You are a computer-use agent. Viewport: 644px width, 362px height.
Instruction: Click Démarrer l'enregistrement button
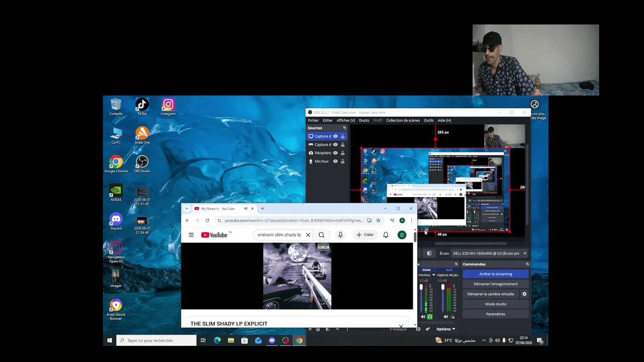pyautogui.click(x=496, y=284)
